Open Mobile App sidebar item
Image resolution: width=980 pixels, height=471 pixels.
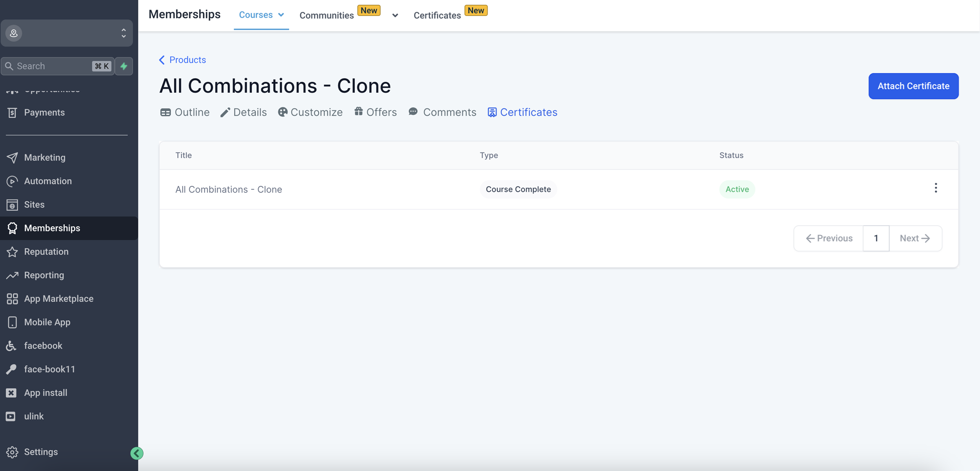pyautogui.click(x=47, y=322)
